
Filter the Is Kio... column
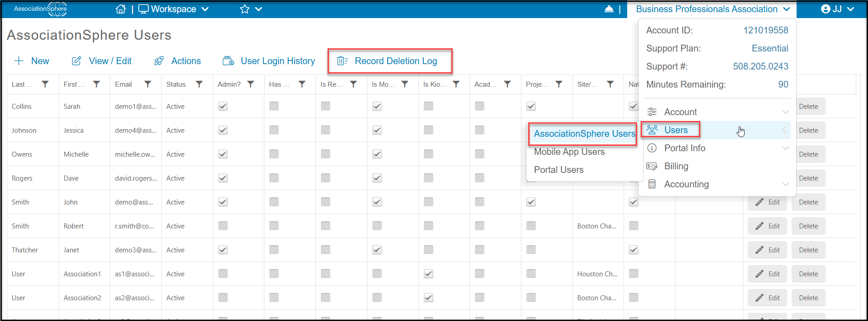[x=456, y=84]
